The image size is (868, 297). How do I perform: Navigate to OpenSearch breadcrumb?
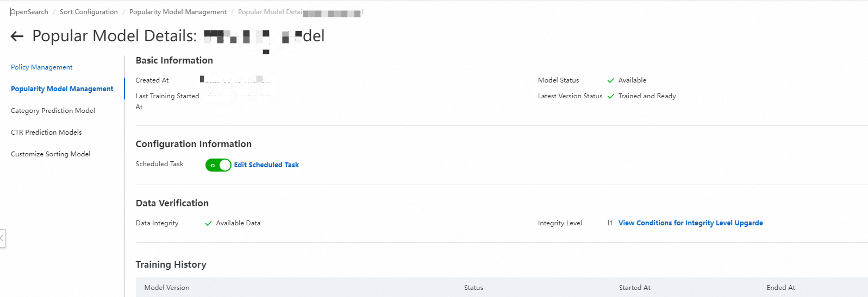tap(29, 12)
